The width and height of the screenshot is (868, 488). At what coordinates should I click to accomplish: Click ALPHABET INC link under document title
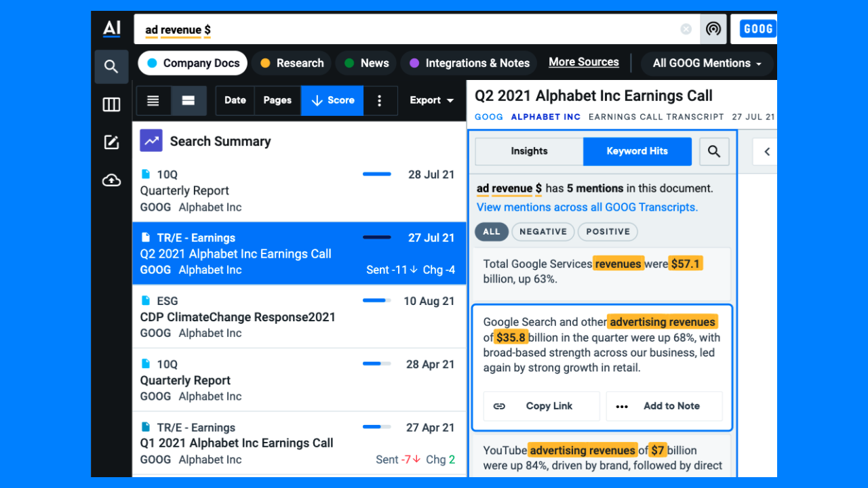546,117
